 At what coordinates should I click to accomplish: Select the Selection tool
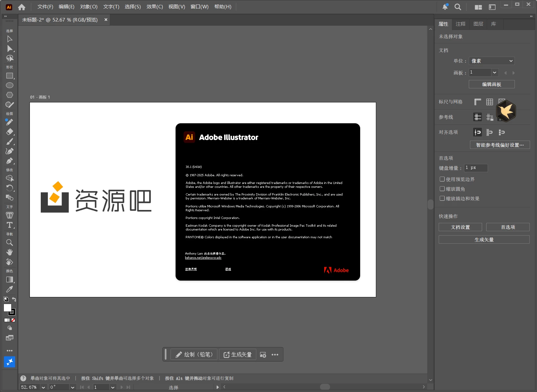pos(9,39)
